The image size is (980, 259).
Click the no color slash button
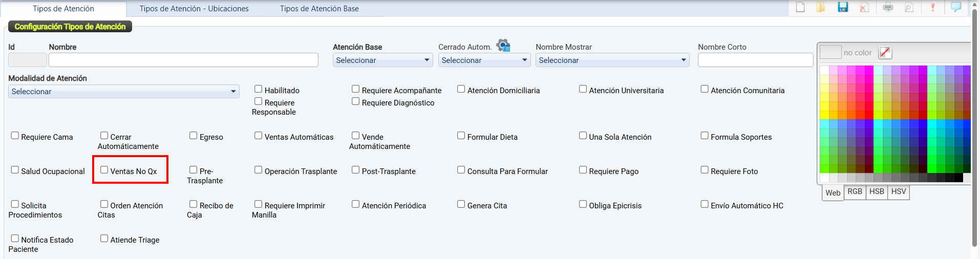885,52
